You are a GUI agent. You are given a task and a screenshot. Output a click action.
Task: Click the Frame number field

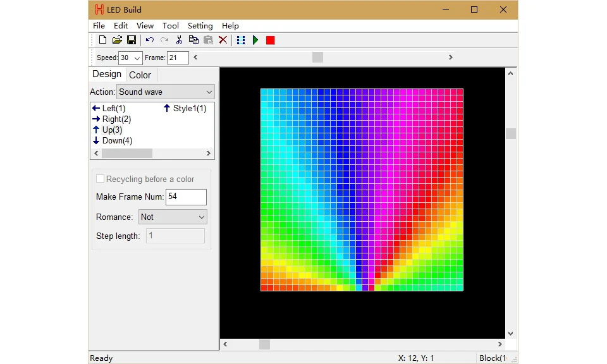click(178, 58)
